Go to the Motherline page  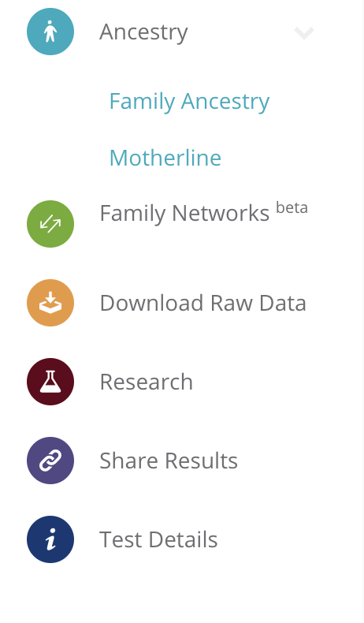165,158
